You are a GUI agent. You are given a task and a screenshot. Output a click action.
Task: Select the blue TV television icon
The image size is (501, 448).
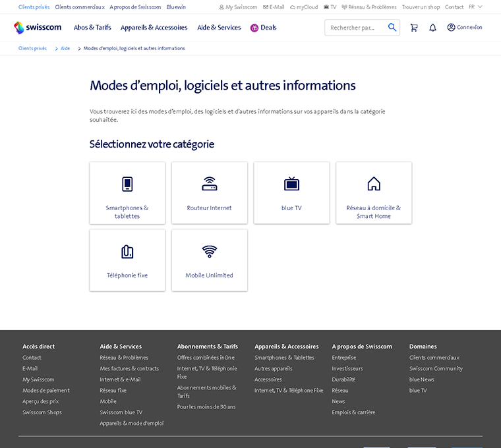(x=291, y=184)
